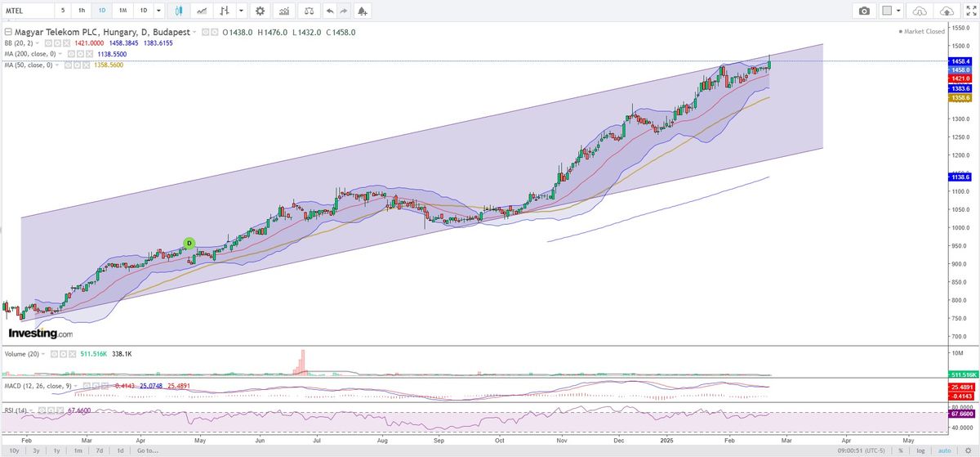Viewport: 980px width, 457px height.
Task: Set range to 3y at bottom
Action: click(36, 450)
